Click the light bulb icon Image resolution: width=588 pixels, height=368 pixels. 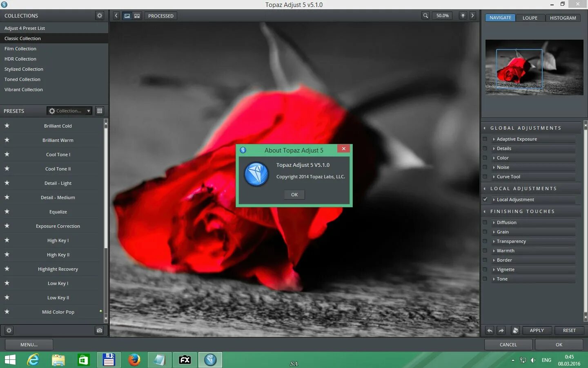463,16
